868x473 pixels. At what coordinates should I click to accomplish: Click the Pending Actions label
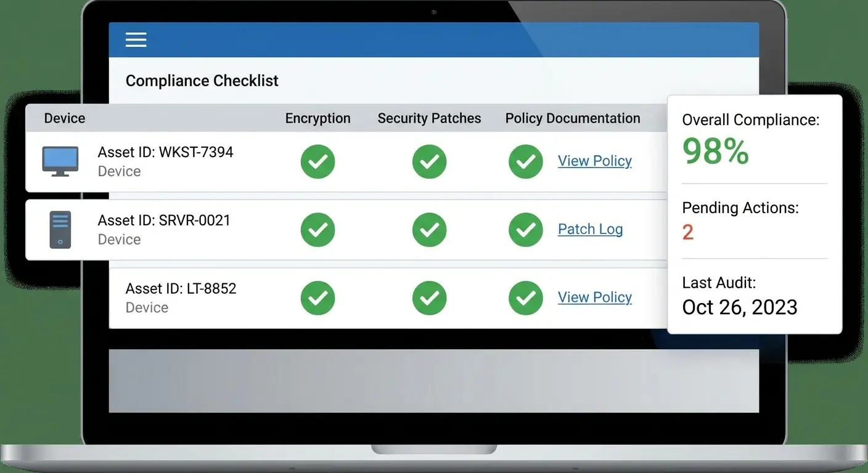(x=740, y=208)
